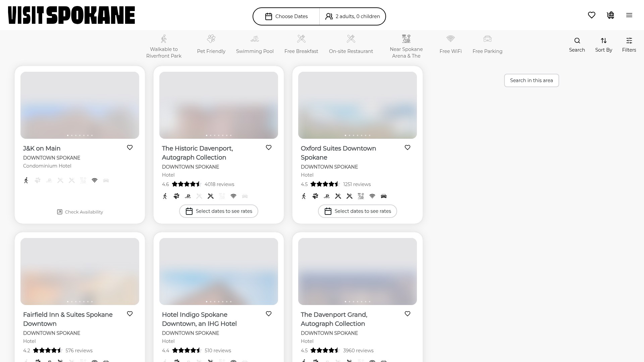Toggle the On-site Restaurant filter
Viewport: 644px width, 362px height.
(x=351, y=44)
